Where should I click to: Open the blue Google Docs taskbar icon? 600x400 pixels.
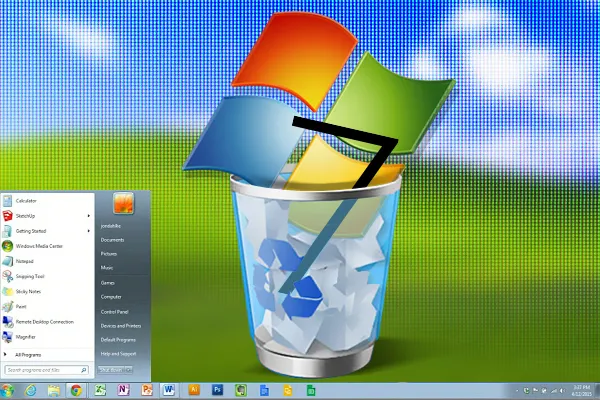(x=264, y=390)
